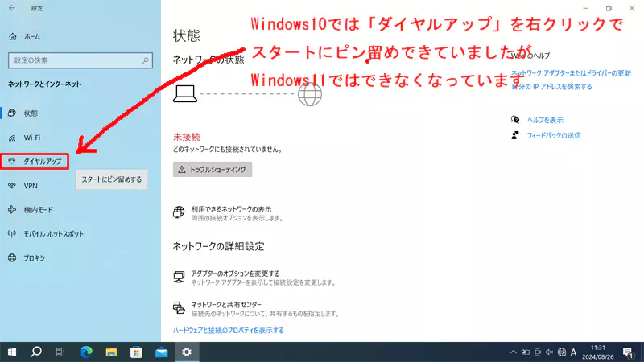Open 利用できるネットワークの表示

[x=231, y=209]
